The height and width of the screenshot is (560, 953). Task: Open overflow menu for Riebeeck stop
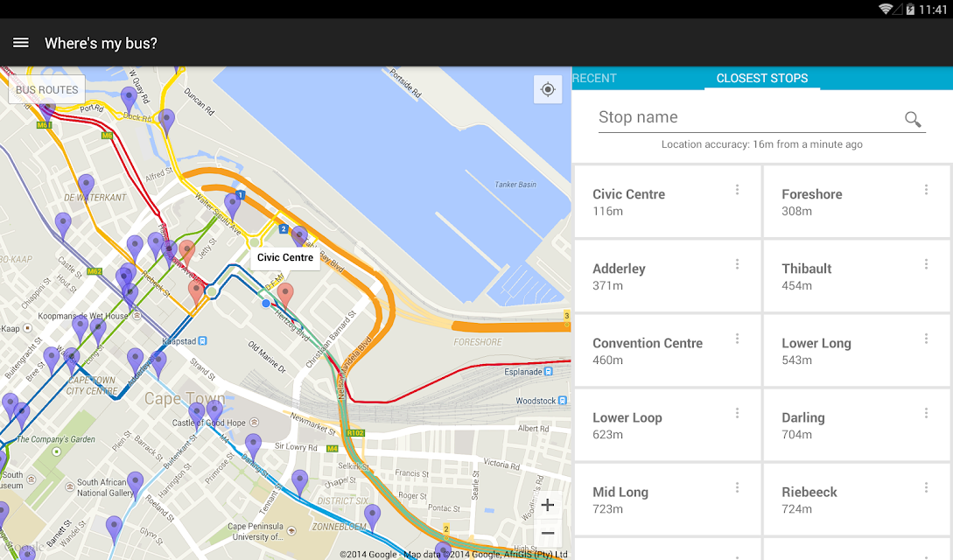tap(926, 487)
